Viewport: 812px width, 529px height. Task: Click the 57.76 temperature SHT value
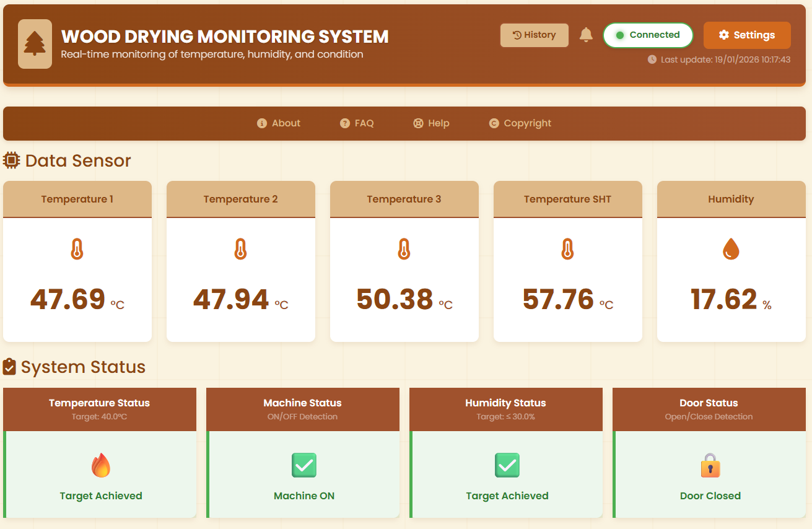558,300
